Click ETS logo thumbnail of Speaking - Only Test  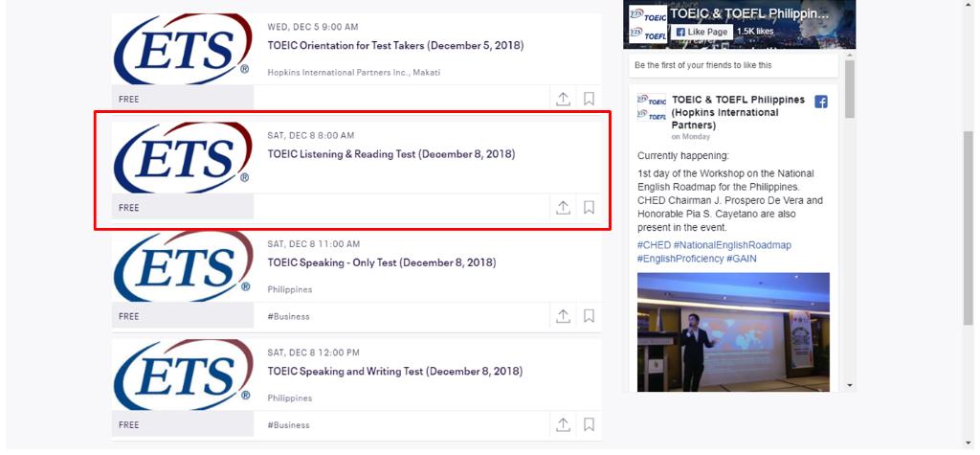183,266
